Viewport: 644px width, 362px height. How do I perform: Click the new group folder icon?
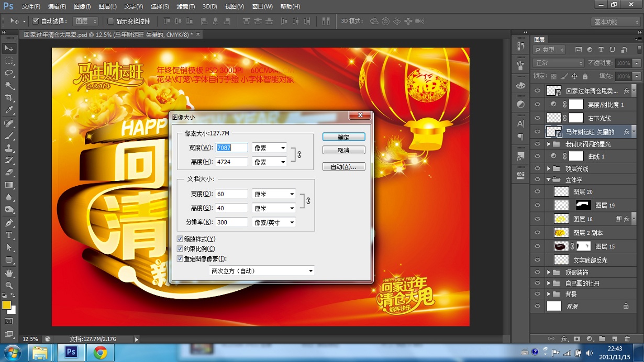tap(602, 339)
